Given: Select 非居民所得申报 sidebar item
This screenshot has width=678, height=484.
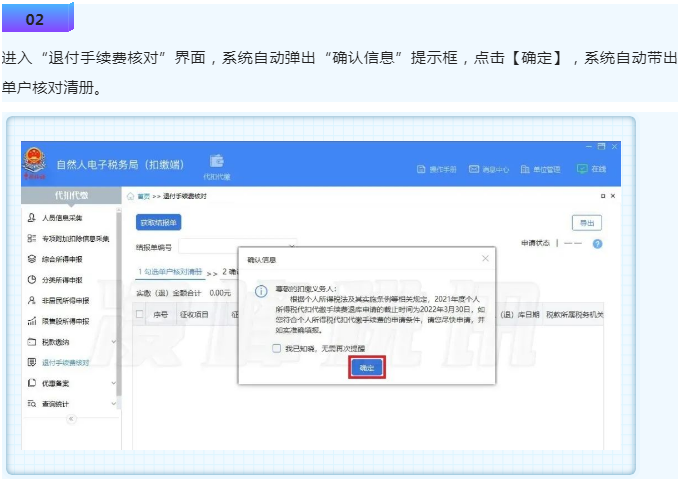Looking at the screenshot, I should tap(58, 300).
